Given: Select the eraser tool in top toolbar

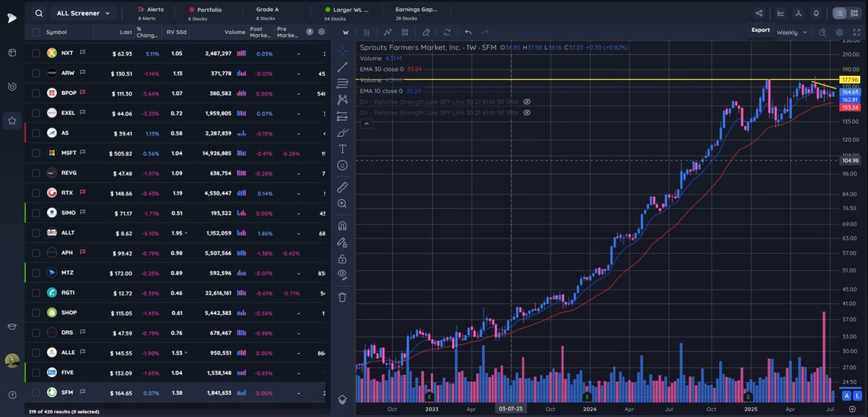Looking at the screenshot, I should click(426, 32).
